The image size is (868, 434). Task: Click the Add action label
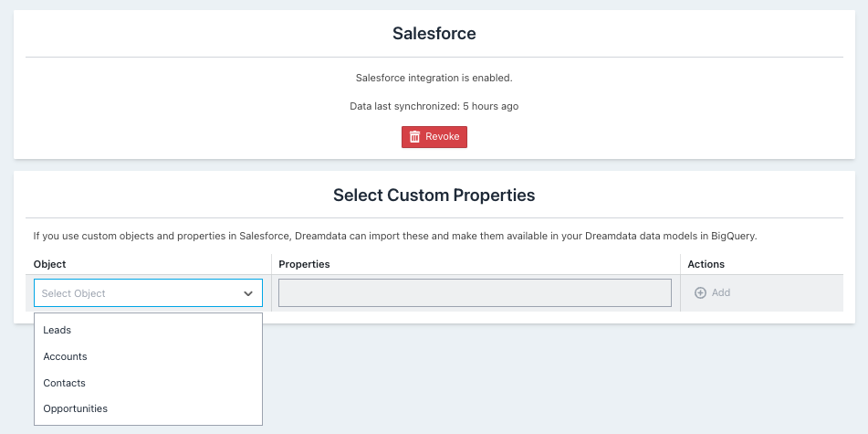[x=721, y=292]
